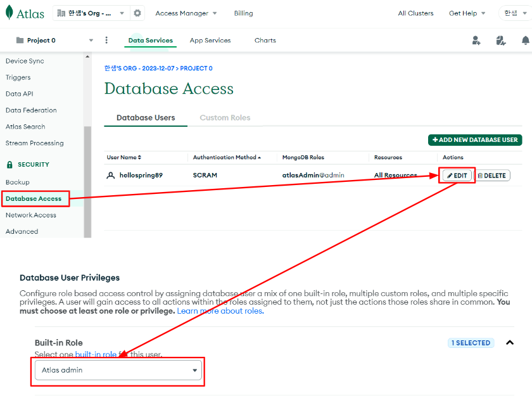Open the alerts bell icon
The width and height of the screenshot is (532, 398).
(x=525, y=41)
